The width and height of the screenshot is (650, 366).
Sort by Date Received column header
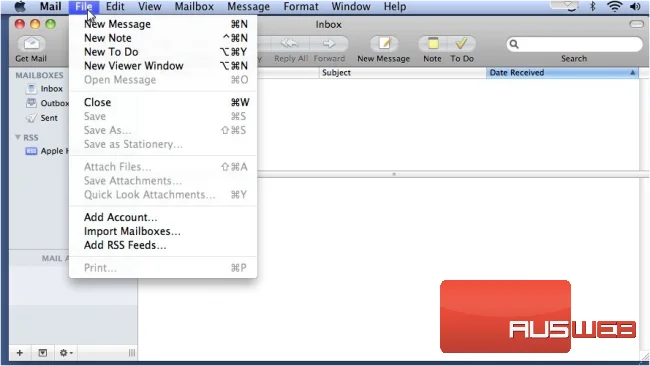(x=562, y=73)
